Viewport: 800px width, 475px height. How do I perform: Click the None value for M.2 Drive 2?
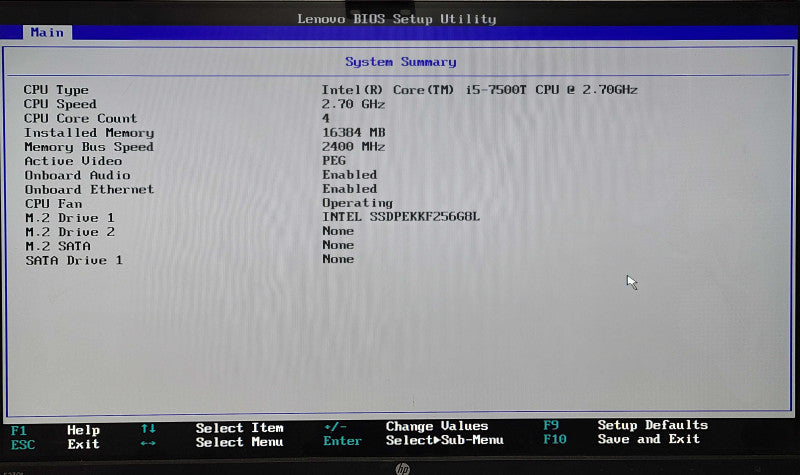(338, 231)
